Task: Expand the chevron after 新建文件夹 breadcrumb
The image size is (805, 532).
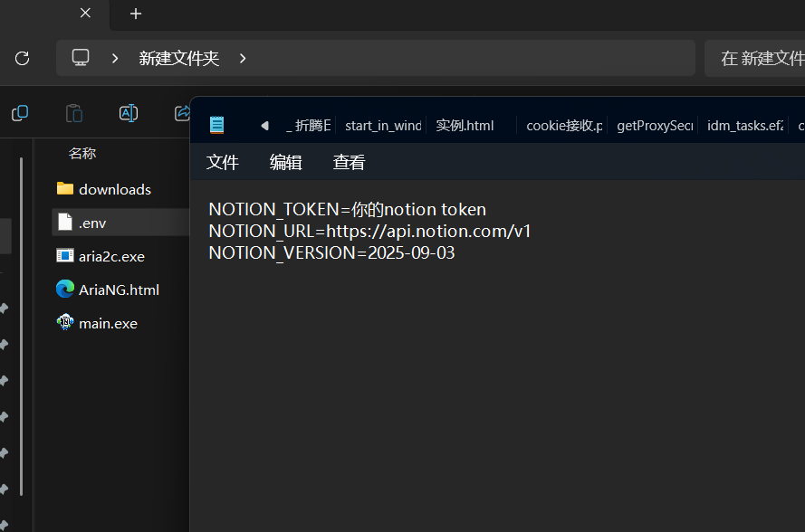Action: (x=243, y=58)
